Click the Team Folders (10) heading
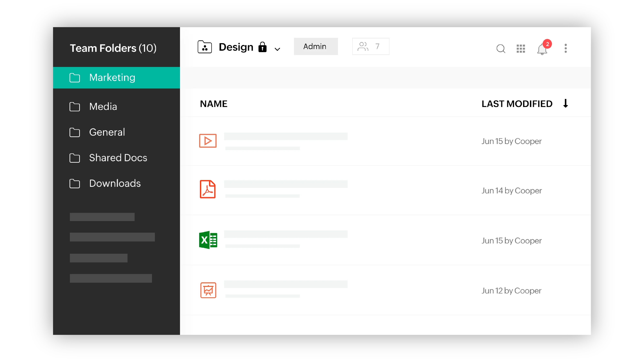 [x=113, y=48]
